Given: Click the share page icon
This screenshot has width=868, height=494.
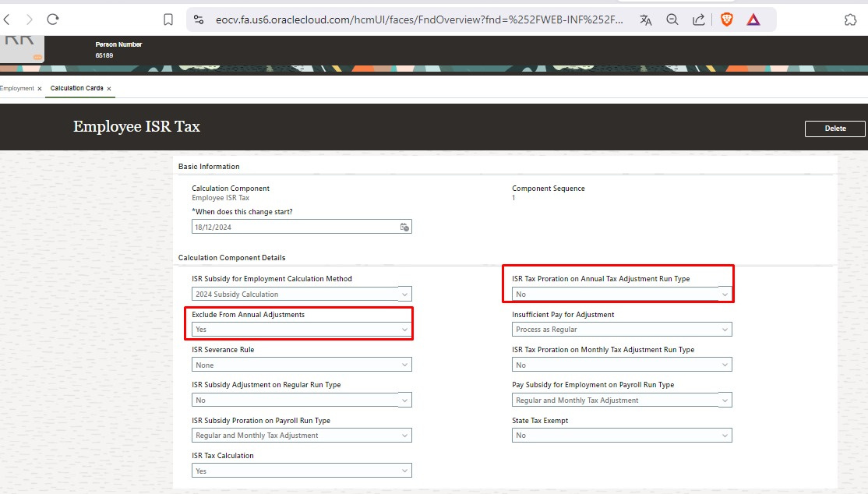Looking at the screenshot, I should pyautogui.click(x=697, y=19).
